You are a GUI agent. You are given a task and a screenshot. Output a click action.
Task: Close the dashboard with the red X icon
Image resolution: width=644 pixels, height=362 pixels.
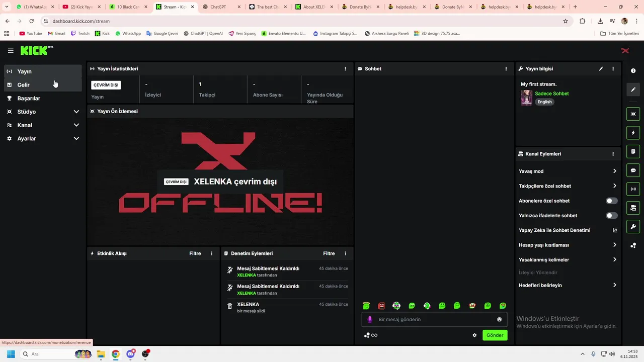click(x=625, y=51)
